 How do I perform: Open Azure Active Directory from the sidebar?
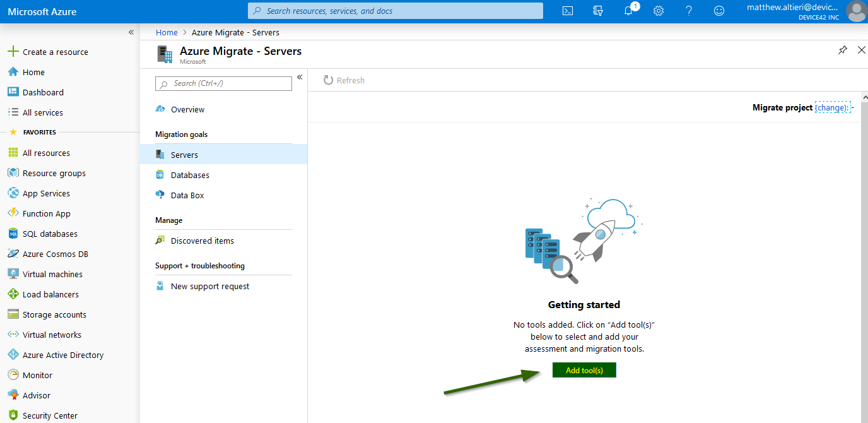tap(62, 354)
